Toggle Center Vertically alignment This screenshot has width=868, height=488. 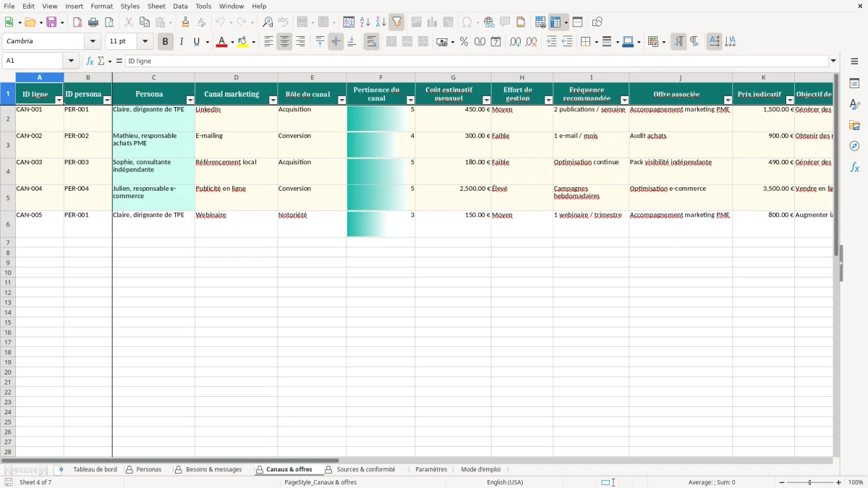pyautogui.click(x=336, y=42)
